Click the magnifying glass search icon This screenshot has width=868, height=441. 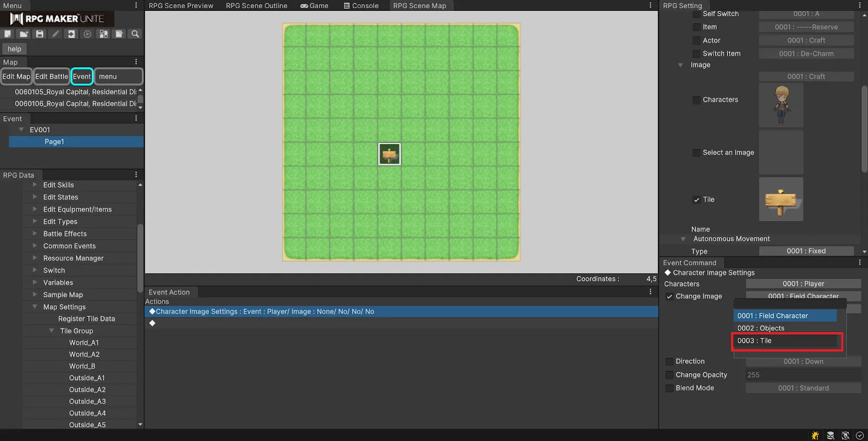[x=135, y=34]
